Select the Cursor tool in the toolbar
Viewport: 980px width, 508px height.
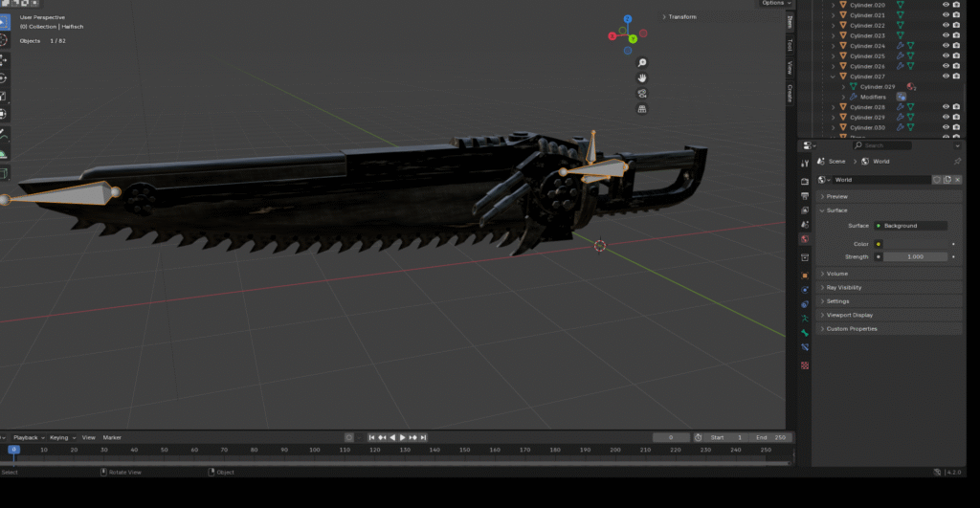[3, 41]
